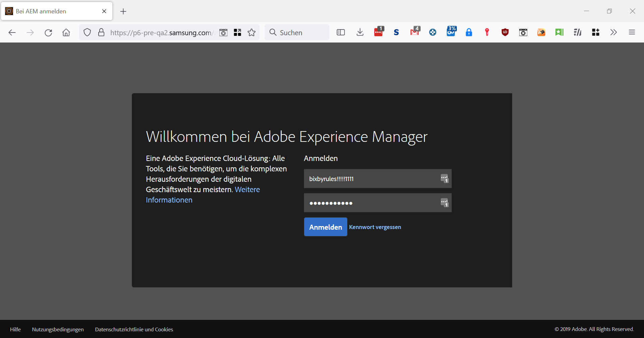This screenshot has height=338, width=644.
Task: Click the username field with bixbyrules
Action: pyautogui.click(x=378, y=179)
